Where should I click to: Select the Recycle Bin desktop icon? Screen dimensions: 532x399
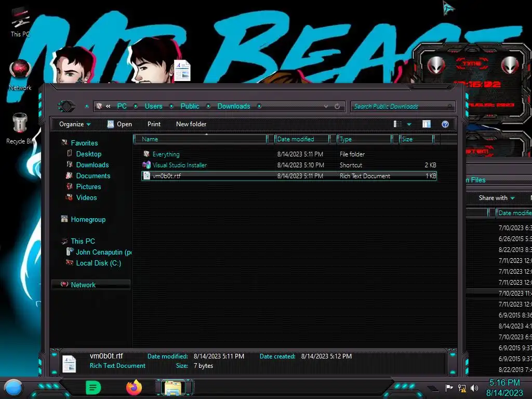coord(20,129)
